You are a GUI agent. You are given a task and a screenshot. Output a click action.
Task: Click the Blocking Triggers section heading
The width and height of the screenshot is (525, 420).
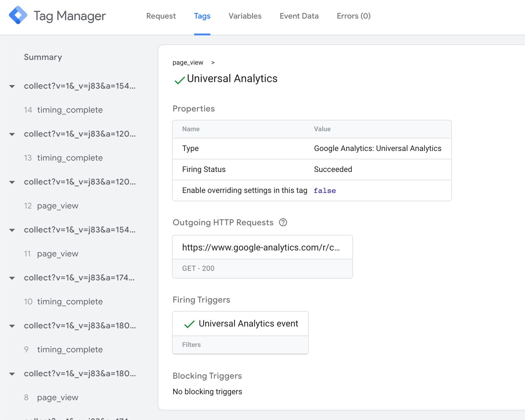click(x=207, y=376)
